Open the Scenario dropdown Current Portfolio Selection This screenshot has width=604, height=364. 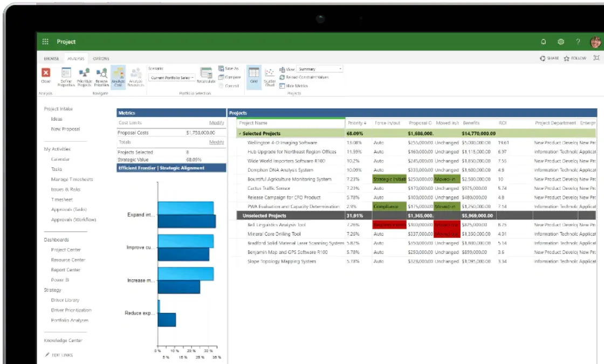pyautogui.click(x=172, y=78)
